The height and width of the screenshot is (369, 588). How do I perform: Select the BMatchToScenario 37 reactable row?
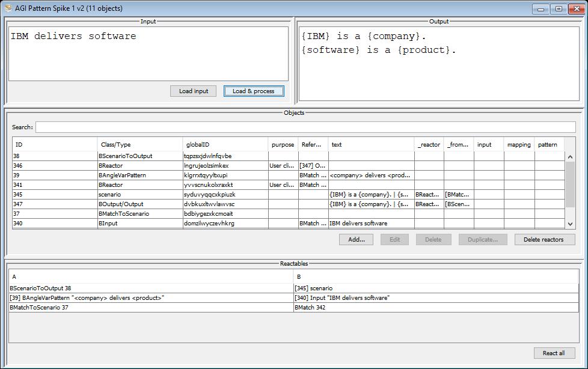coord(150,308)
